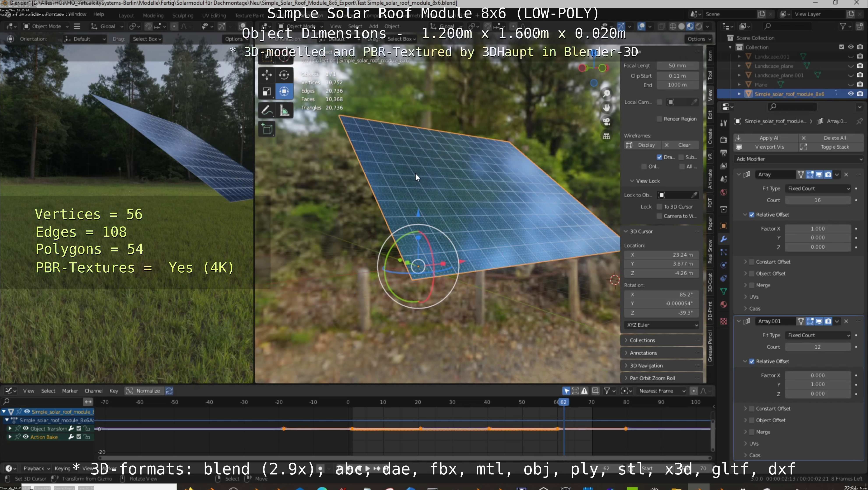The width and height of the screenshot is (868, 490).
Task: Click the Normalize refresh icon in the graph editor
Action: (x=169, y=391)
